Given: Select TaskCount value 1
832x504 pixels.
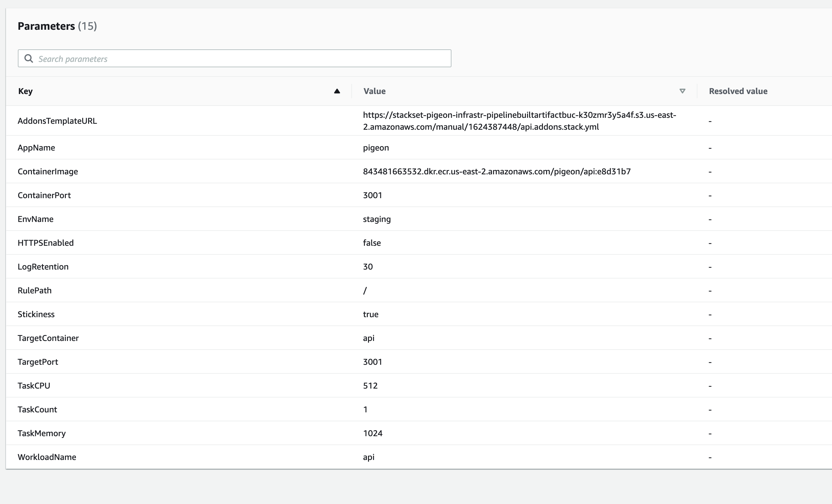Looking at the screenshot, I should [365, 410].
